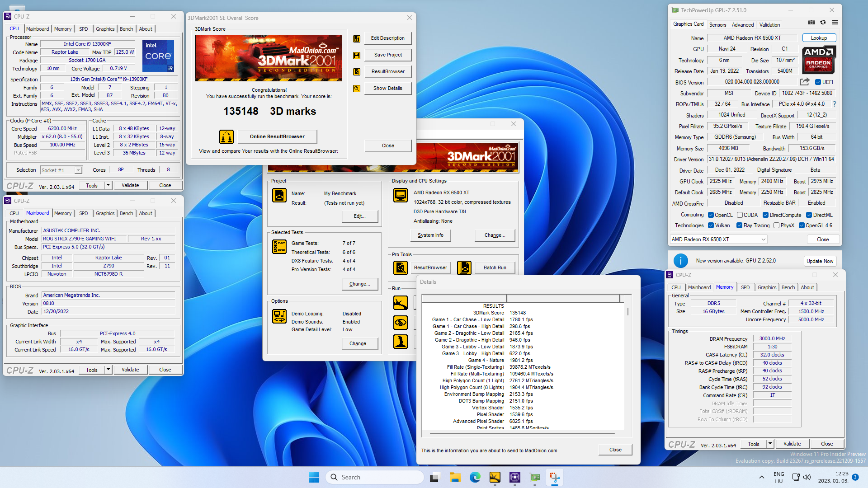Click the blue info icon for new GPU-Z version
Screen dimensions: 868x488
coord(681,261)
